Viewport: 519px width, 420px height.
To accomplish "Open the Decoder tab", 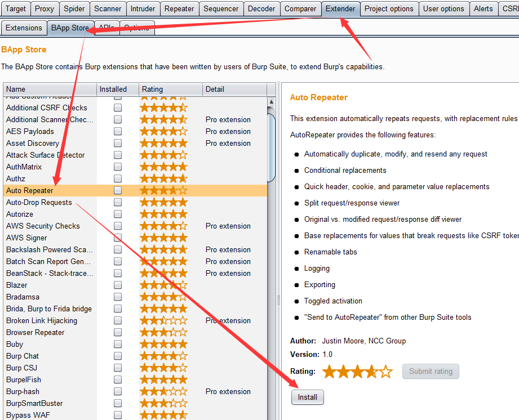I will 261,8.
